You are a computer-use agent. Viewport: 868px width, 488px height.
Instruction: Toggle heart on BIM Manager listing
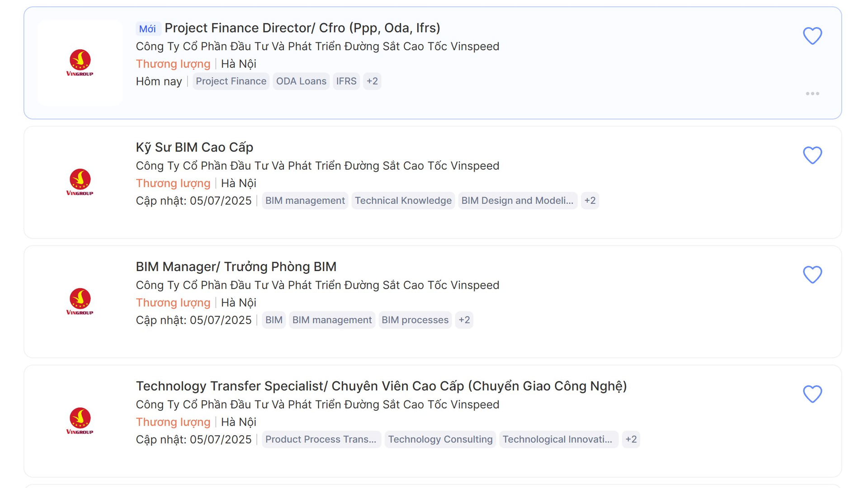point(812,275)
